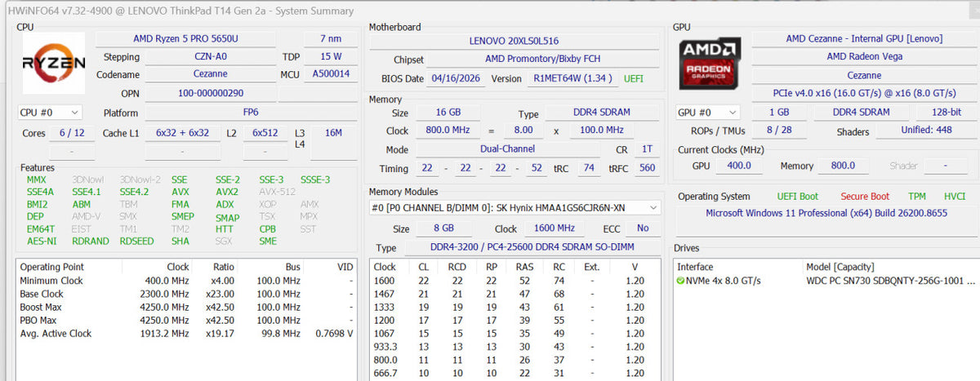Click the SMEP feature label
Viewport: 980px width, 381px height.
pos(183,217)
